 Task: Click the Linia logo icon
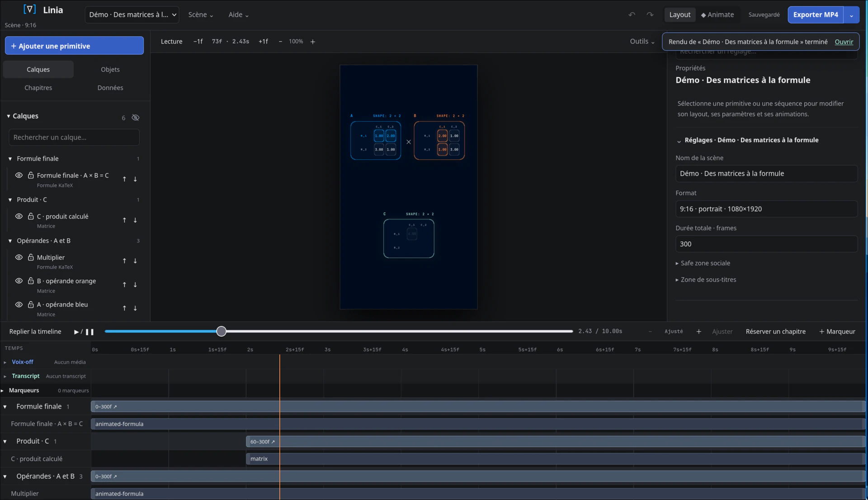coord(29,10)
